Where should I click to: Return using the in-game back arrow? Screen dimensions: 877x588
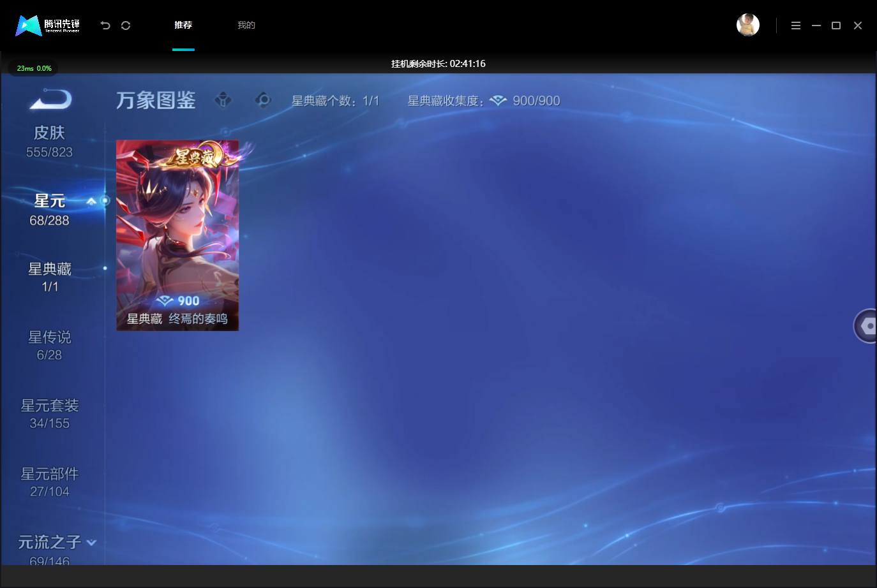click(x=51, y=99)
